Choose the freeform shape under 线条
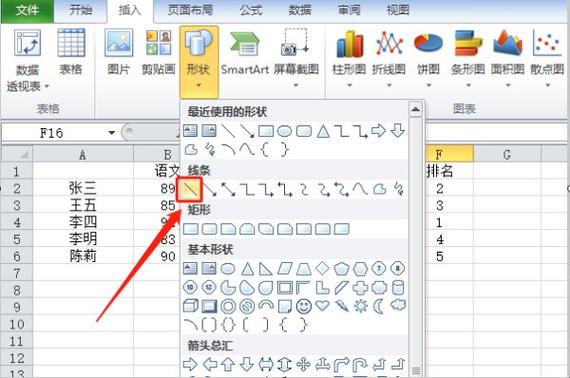The height and width of the screenshot is (378, 570). pyautogui.click(x=380, y=189)
